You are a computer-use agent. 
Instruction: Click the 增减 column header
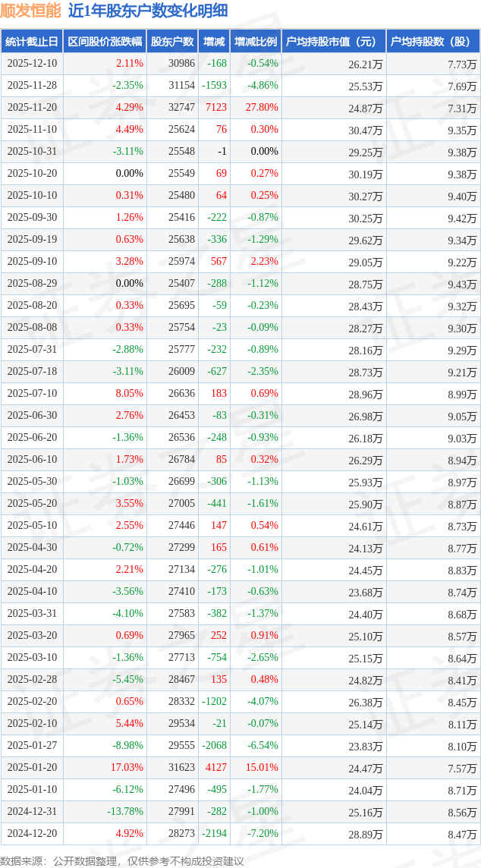point(214,42)
